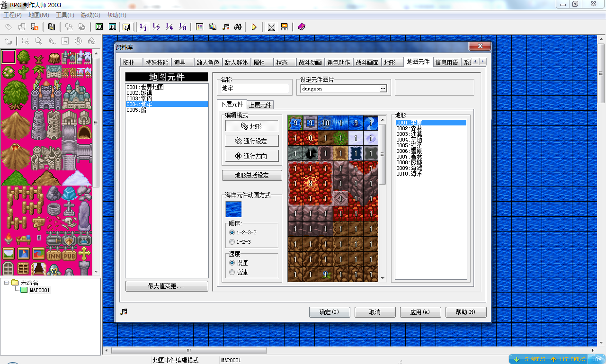Set map zoom to 1/8 scale

coord(183,27)
